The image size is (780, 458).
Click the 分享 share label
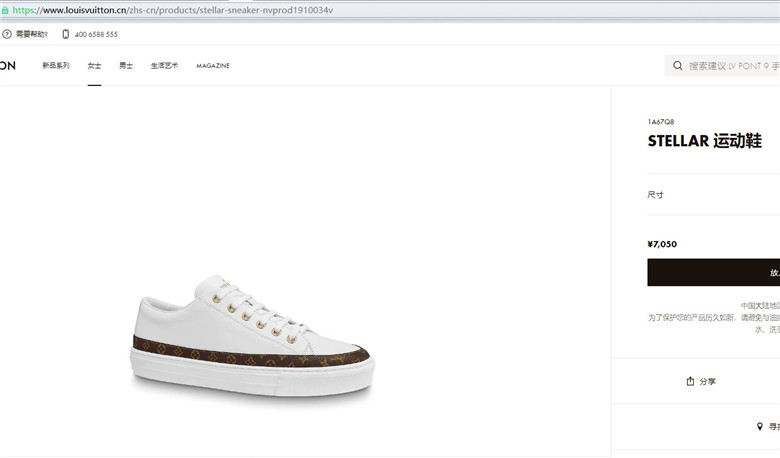click(x=707, y=381)
